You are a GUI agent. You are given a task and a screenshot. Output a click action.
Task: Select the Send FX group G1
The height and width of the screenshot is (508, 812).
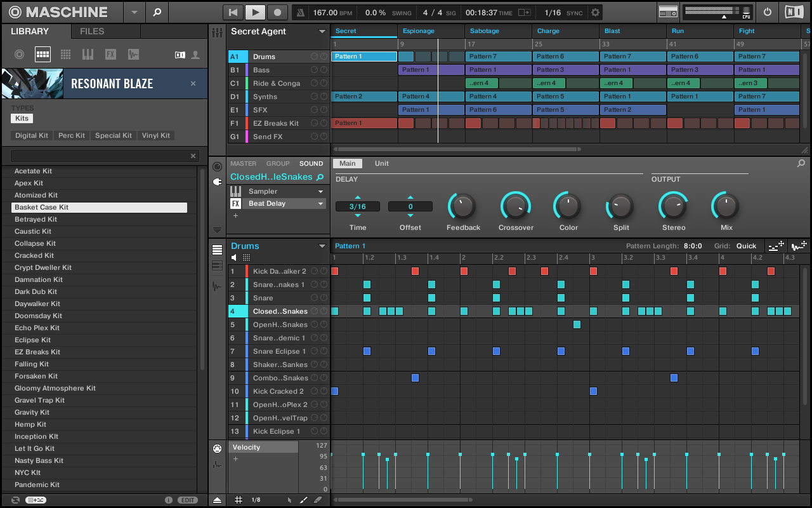click(278, 137)
